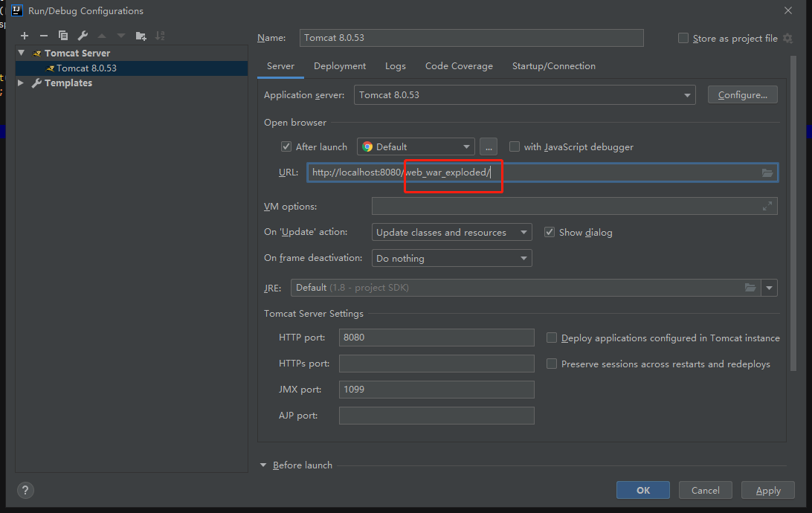Click the Add New Configuration plus icon
Viewport: 812px width, 513px height.
(25, 36)
